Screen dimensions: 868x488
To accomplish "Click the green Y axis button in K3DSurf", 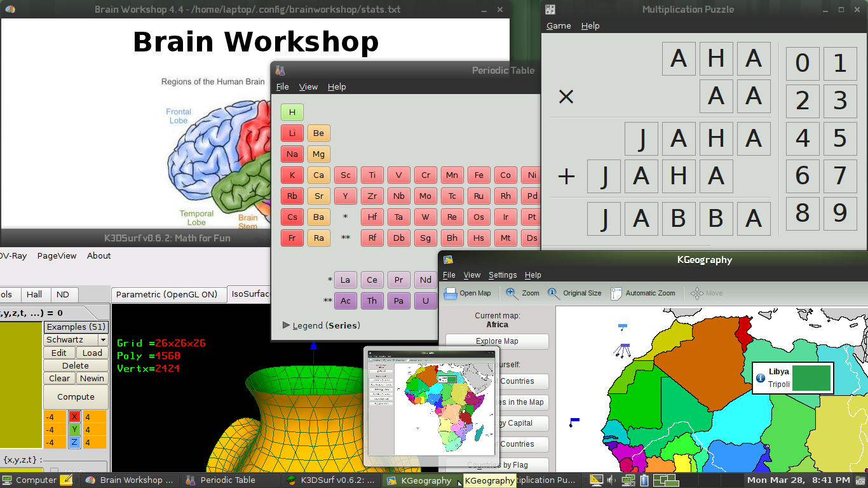I will click(x=74, y=430).
